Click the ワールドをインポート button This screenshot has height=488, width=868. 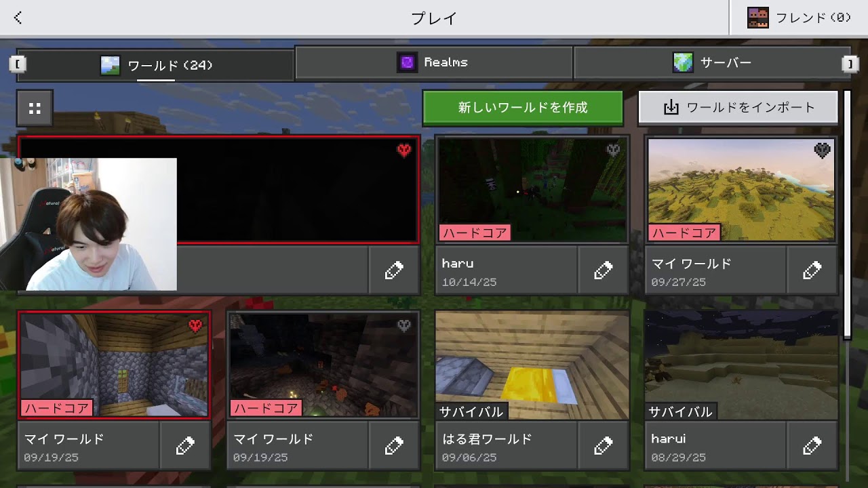pos(738,108)
